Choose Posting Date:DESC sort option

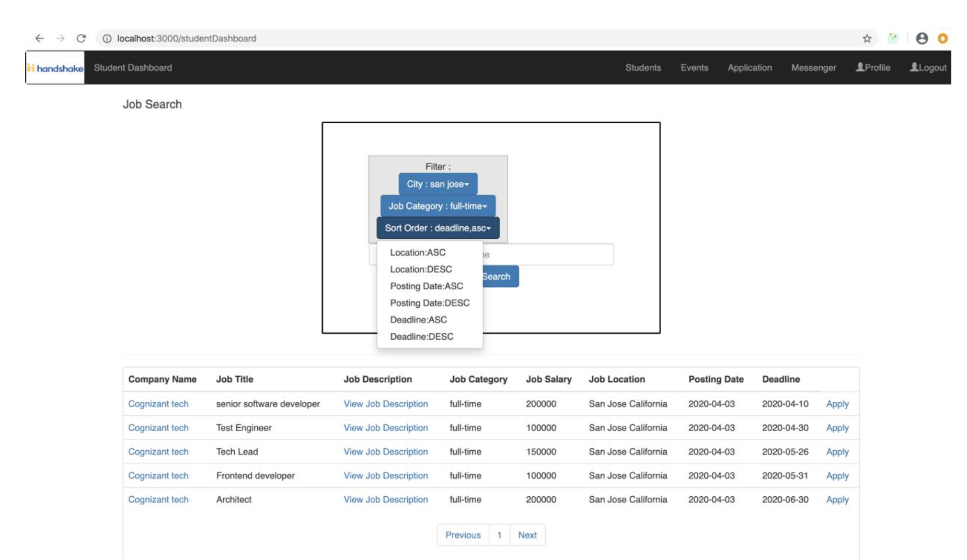[x=430, y=302]
